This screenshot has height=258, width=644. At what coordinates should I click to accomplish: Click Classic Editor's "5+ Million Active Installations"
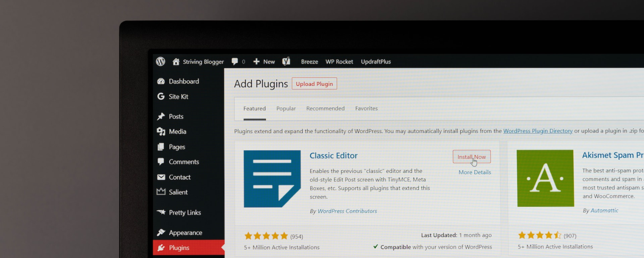pos(282,247)
